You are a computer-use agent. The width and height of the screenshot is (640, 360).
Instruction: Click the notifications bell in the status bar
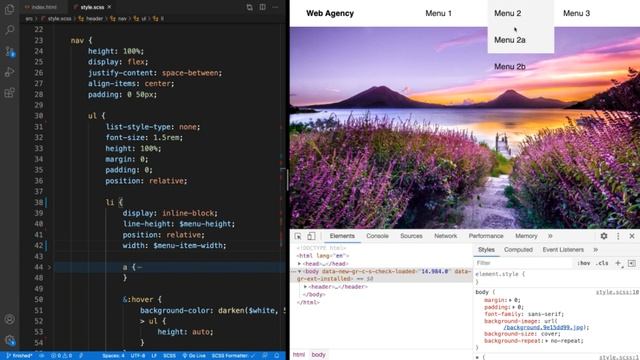[x=277, y=356]
